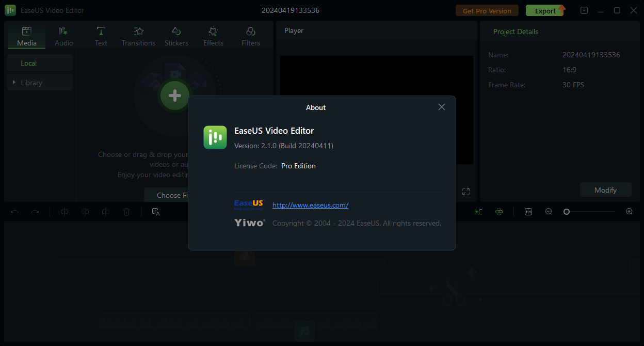Screen dimensions: 644x346
Task: Maximize the EaseUS Video Editor window
Action: click(617, 10)
